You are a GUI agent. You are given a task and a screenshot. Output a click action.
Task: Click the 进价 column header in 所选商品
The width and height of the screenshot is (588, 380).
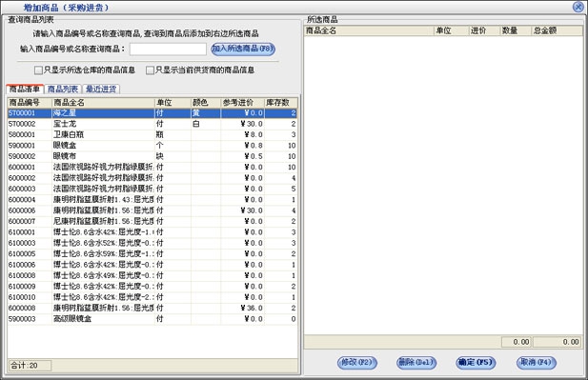click(x=484, y=30)
